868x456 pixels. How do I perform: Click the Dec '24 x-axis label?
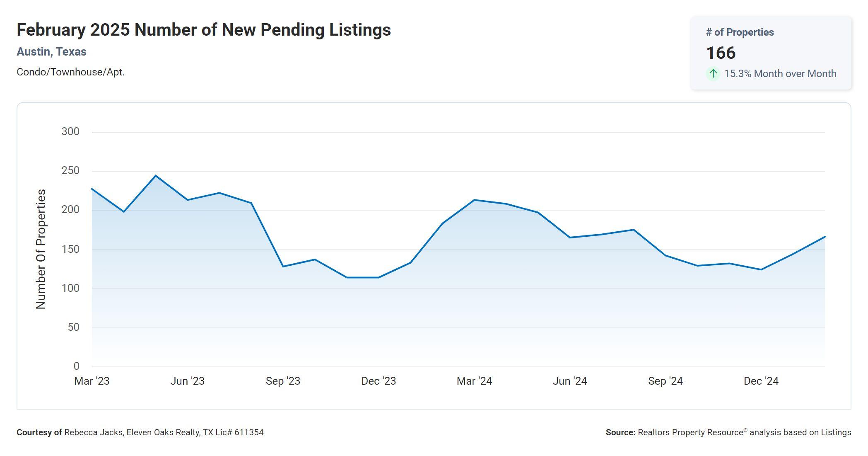[761, 381]
